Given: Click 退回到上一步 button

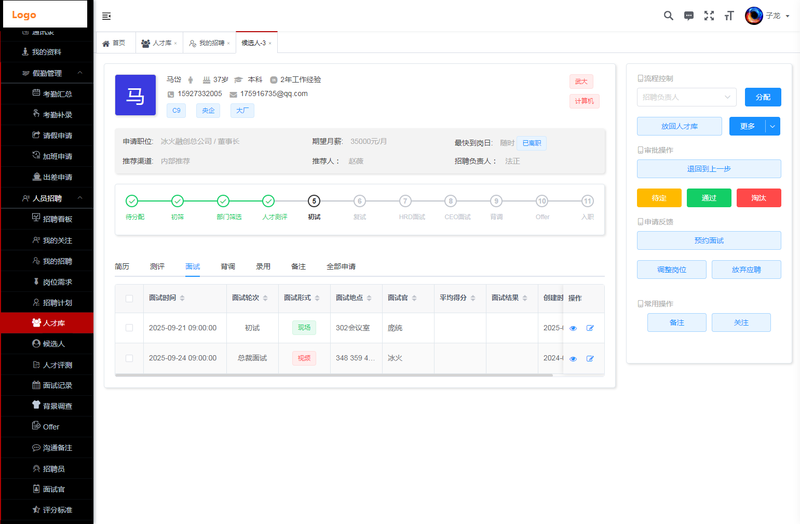Looking at the screenshot, I should point(709,169).
